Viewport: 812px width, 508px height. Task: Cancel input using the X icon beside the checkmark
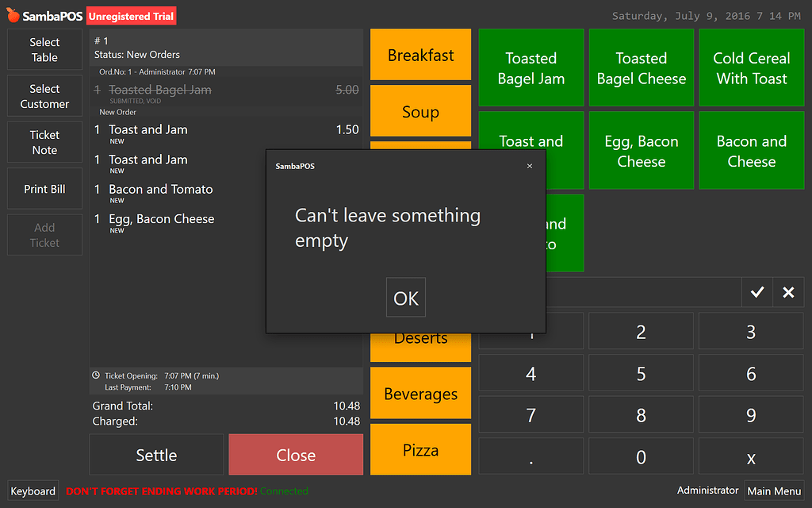point(787,292)
